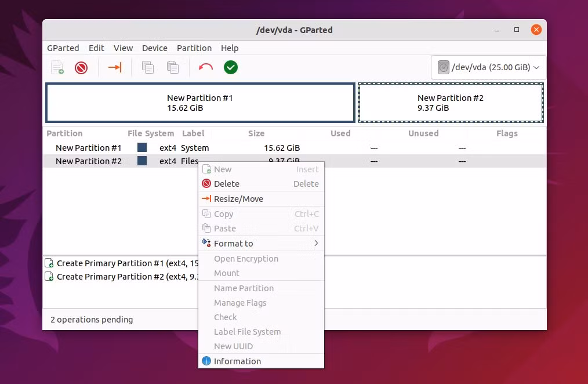Click the greyed New icon in the context menu
The height and width of the screenshot is (384, 588).
(206, 169)
